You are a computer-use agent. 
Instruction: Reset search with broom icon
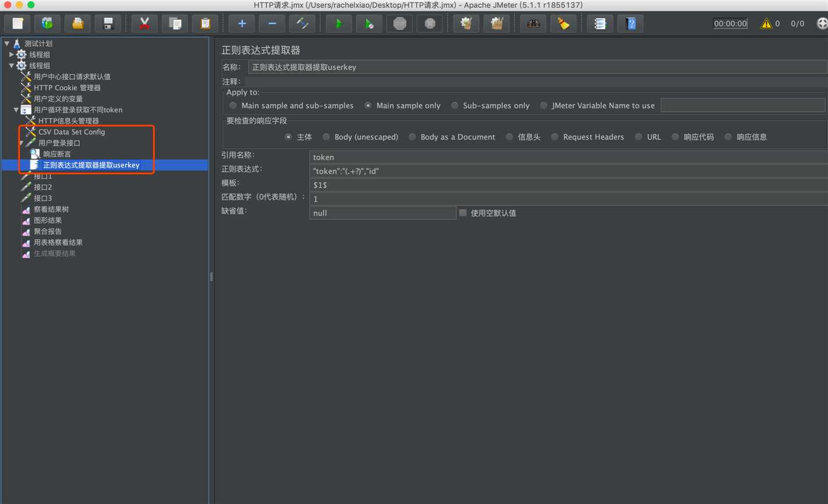point(563,23)
